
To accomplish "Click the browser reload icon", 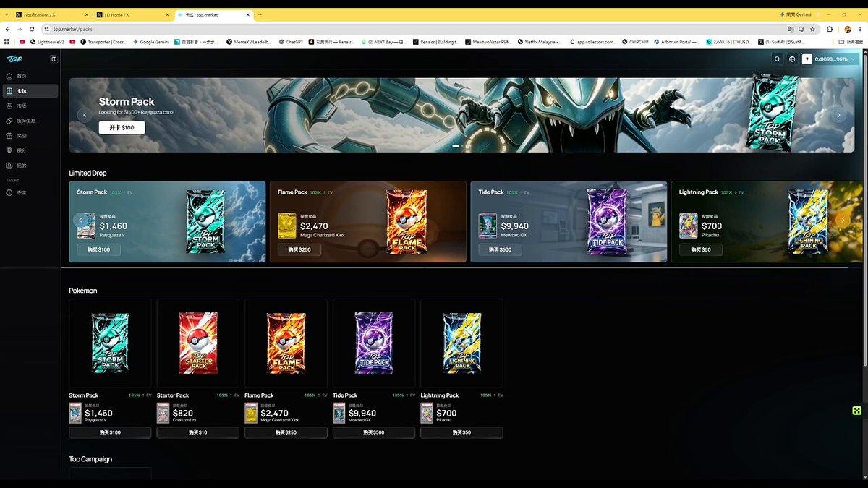I will point(32,29).
